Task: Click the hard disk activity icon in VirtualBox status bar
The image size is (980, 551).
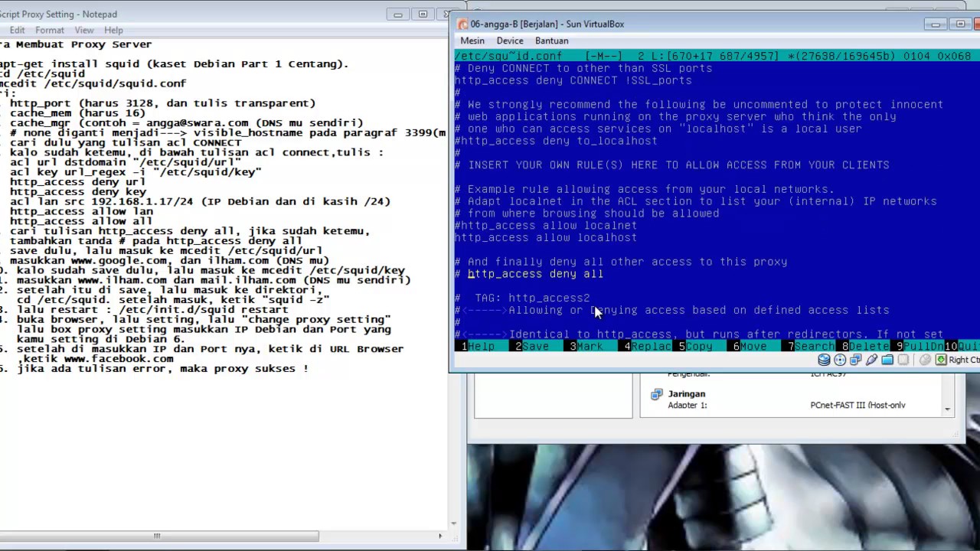Action: [824, 360]
